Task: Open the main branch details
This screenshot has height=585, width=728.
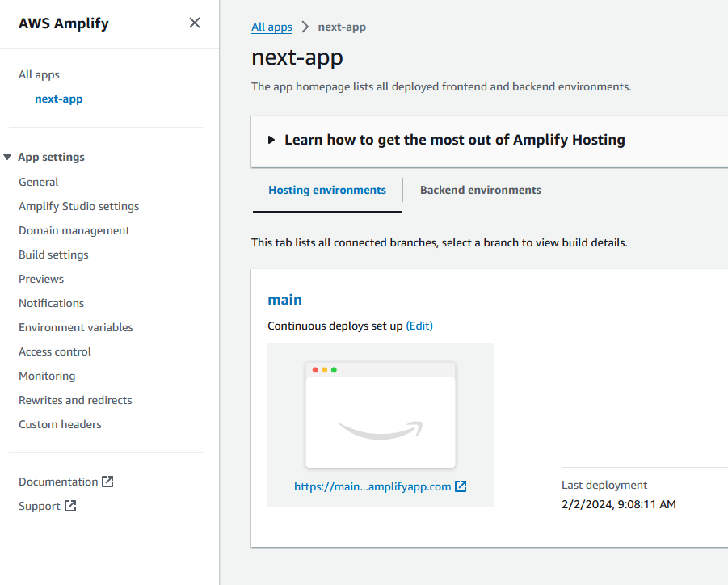Action: (284, 299)
